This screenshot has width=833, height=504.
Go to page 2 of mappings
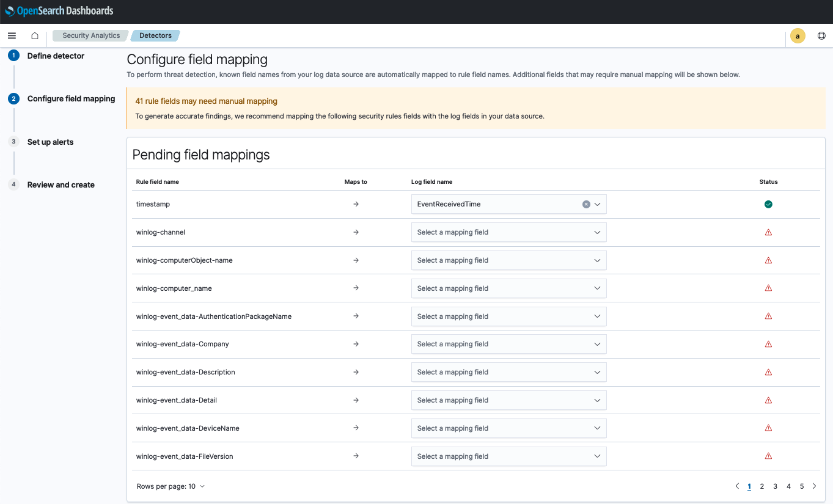(x=762, y=486)
